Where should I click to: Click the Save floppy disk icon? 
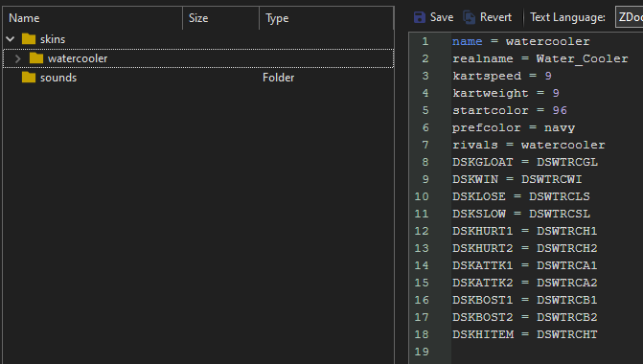[420, 17]
